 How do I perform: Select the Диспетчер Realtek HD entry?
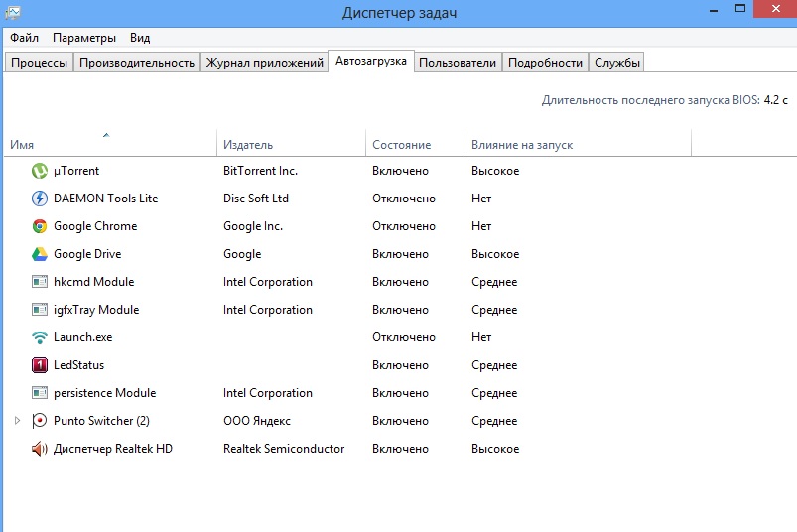coord(113,449)
